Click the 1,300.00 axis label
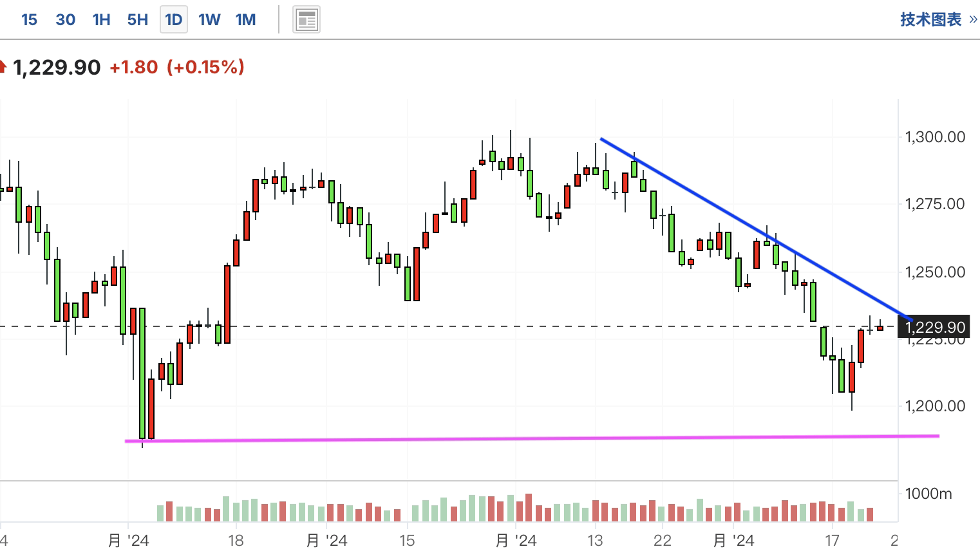980x560 pixels. 935,136
